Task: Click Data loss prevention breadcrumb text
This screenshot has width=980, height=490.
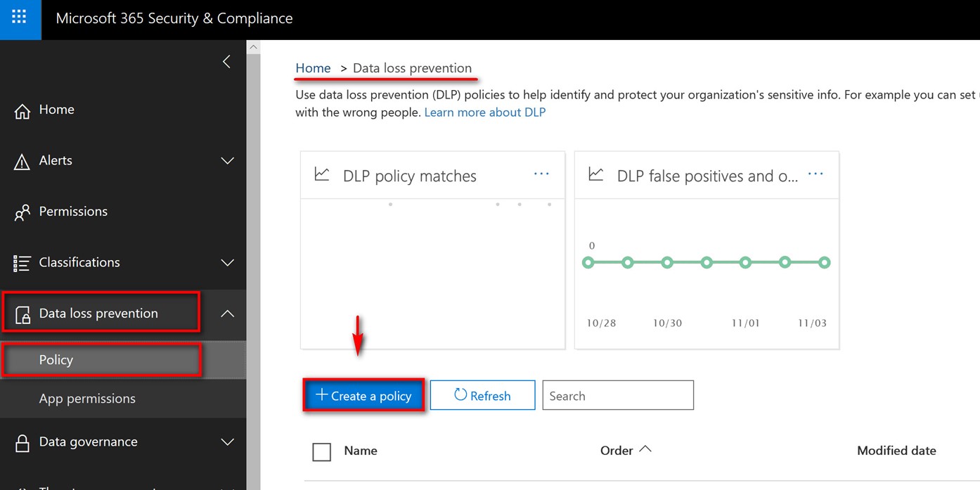Action: (x=412, y=68)
